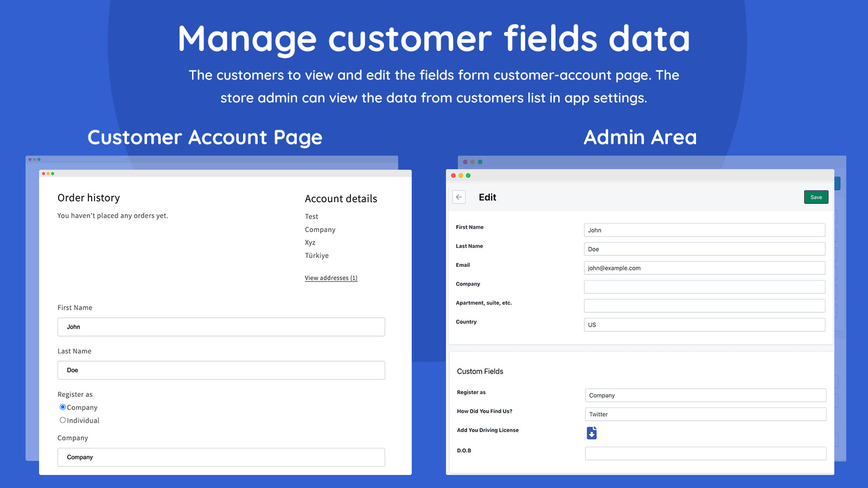868x488 pixels.
Task: Select the Individual radio button
Action: [62, 420]
